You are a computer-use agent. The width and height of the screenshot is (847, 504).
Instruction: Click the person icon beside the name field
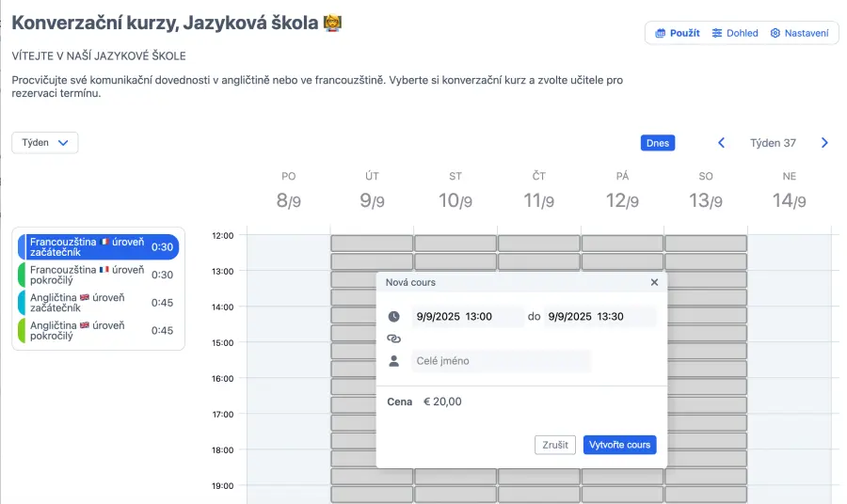coord(393,361)
